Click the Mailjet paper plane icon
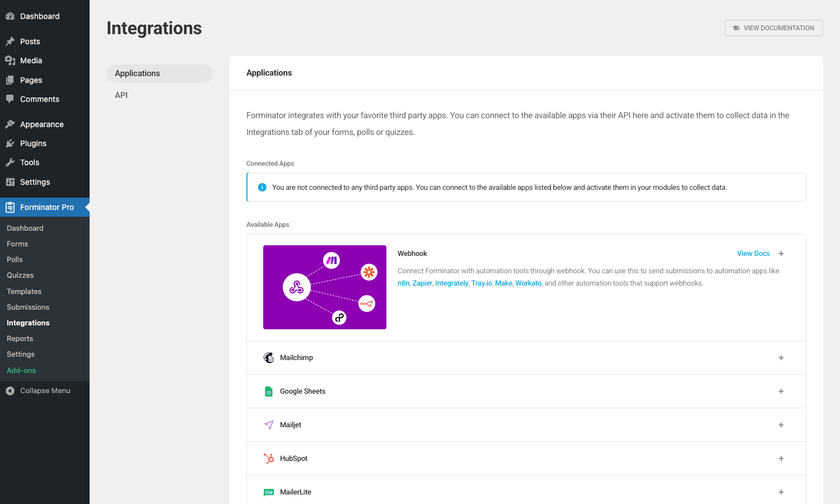 [269, 425]
